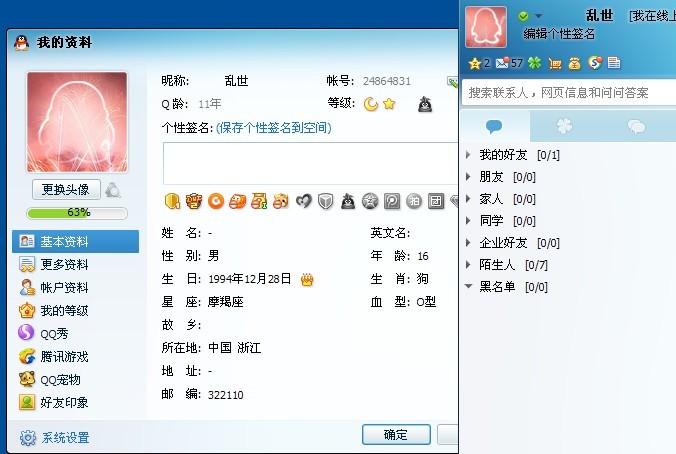
Task: Click the star level icon next to moon
Action: coord(389,104)
